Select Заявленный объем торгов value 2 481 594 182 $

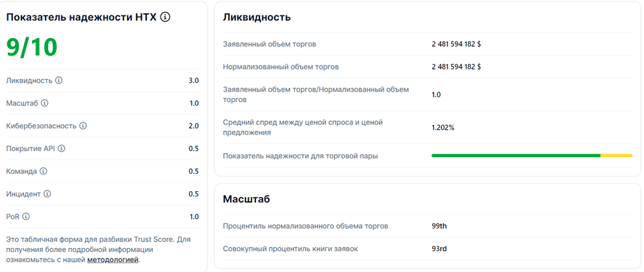coord(456,44)
